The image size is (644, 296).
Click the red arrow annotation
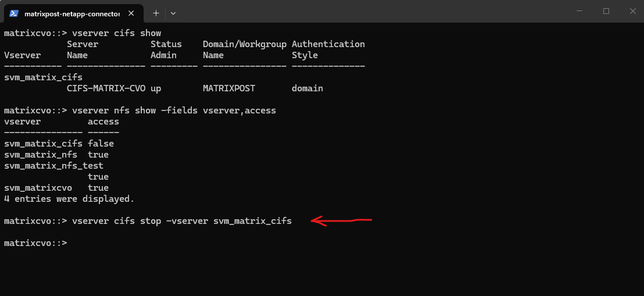pyautogui.click(x=341, y=220)
